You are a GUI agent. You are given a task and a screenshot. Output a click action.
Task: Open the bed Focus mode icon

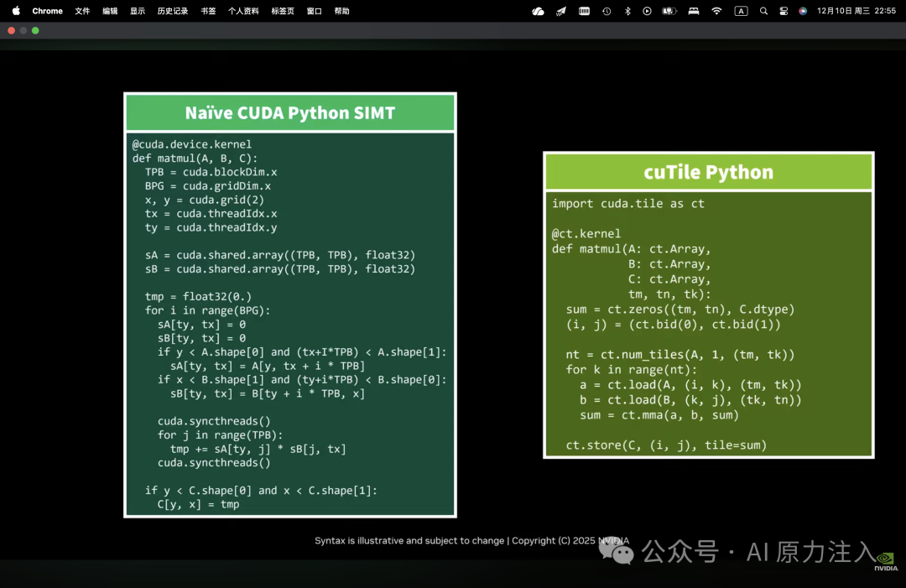point(694,11)
